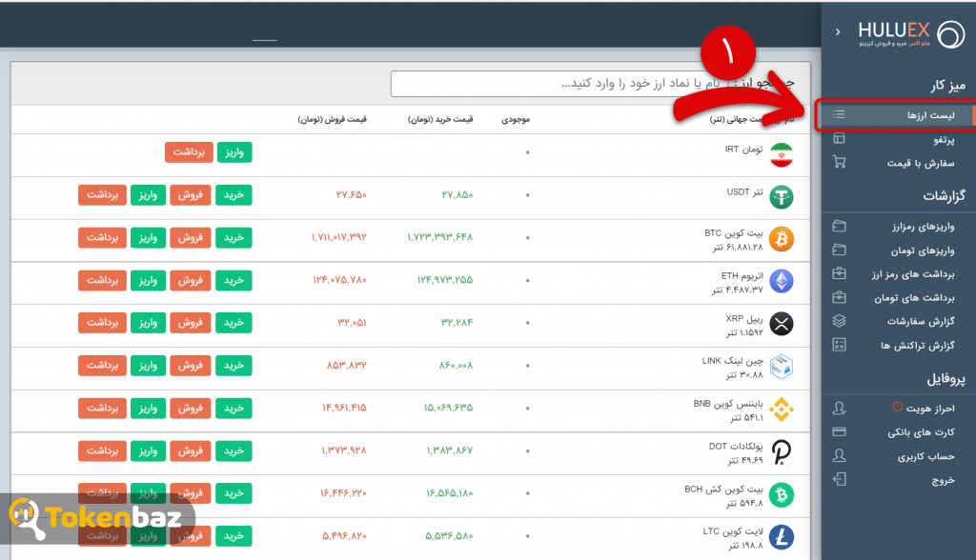
Task: Click briefcase icon beside برداشت های رمز ارز
Action: pyautogui.click(x=839, y=273)
